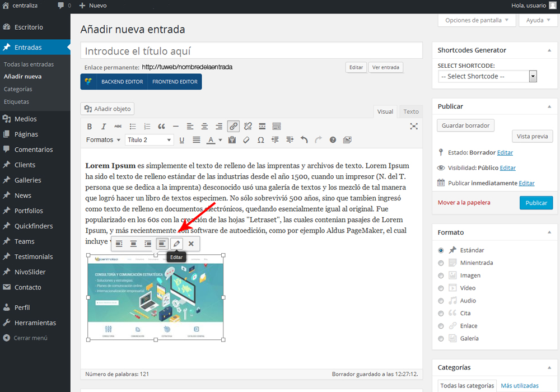This screenshot has width=560, height=392.
Task: Select the Vídeo post format
Action: [441, 288]
